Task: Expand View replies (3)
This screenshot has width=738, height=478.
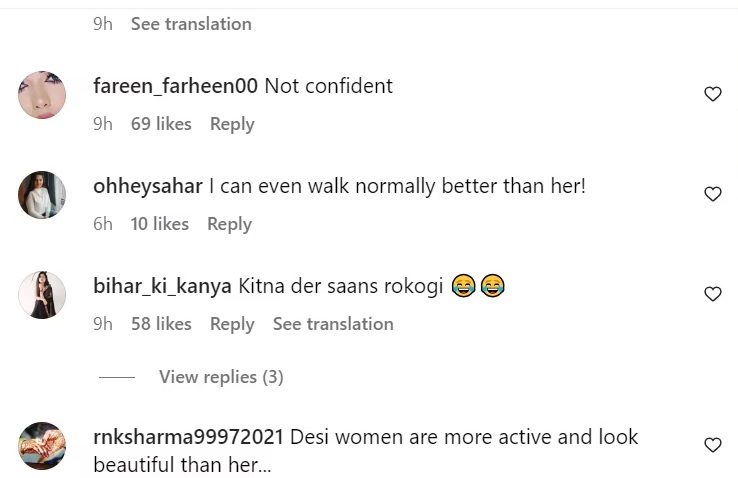Action: (221, 377)
